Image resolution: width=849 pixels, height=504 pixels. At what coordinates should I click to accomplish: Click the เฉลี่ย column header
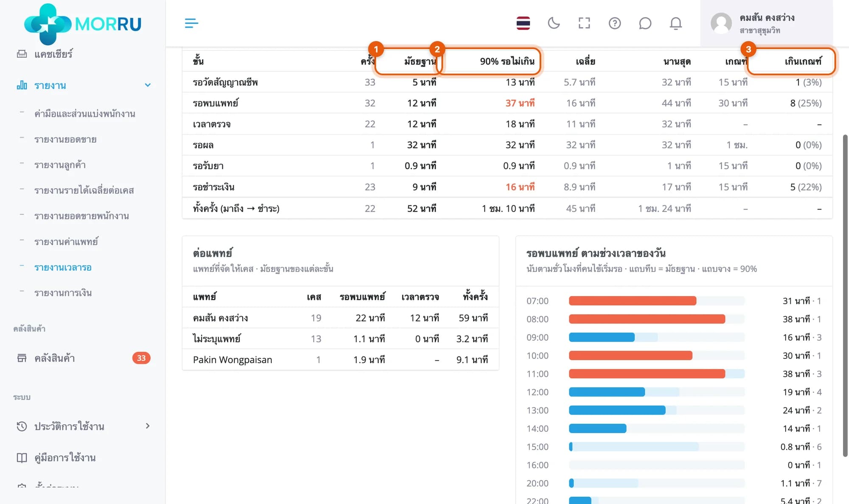(585, 61)
